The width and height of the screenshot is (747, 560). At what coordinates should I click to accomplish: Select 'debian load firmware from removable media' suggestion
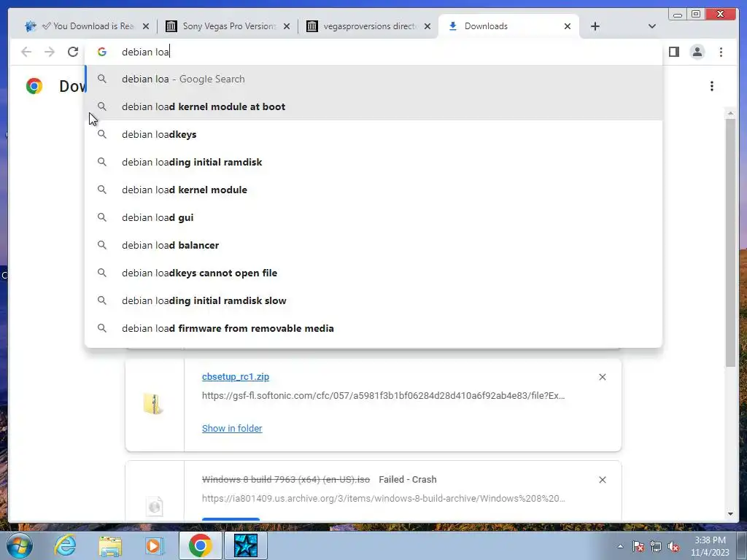click(373, 328)
